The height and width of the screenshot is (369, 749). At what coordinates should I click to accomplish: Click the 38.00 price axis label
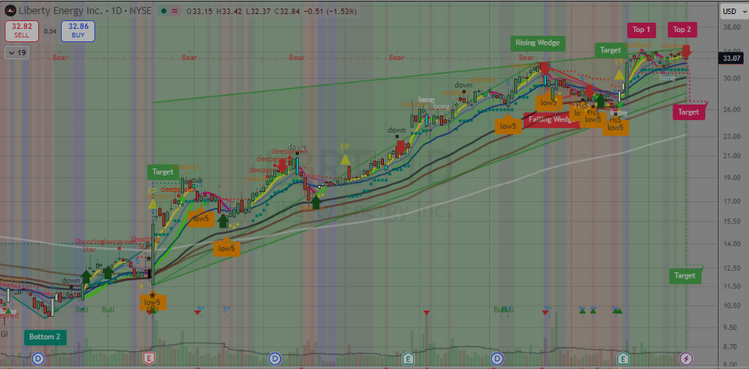pos(731,27)
